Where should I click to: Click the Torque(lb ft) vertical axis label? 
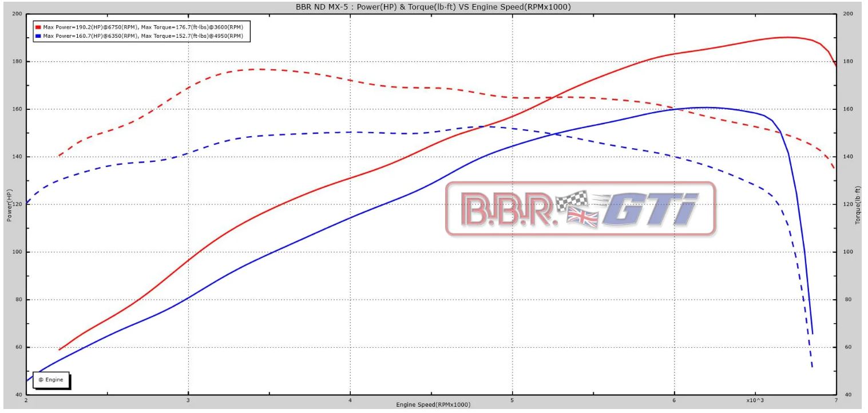pyautogui.click(x=858, y=205)
